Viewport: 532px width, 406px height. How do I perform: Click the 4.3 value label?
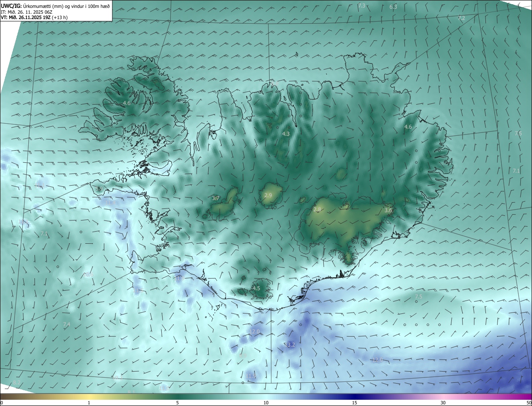click(x=286, y=134)
